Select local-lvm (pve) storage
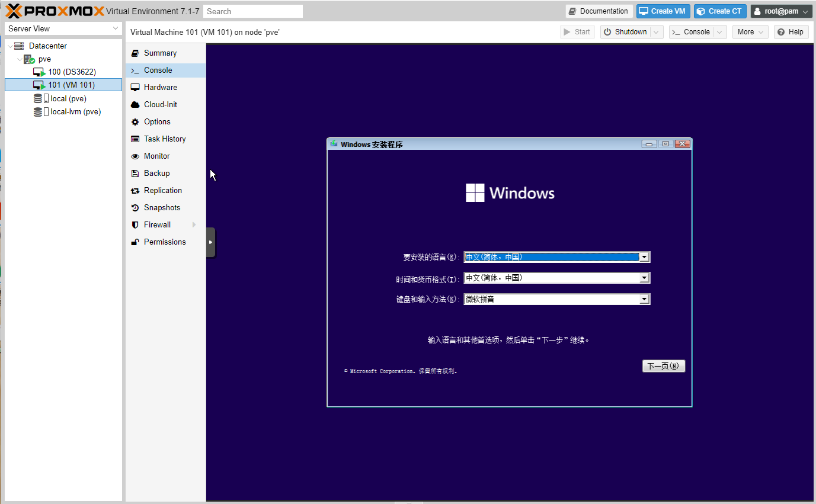816x504 pixels. pos(75,111)
